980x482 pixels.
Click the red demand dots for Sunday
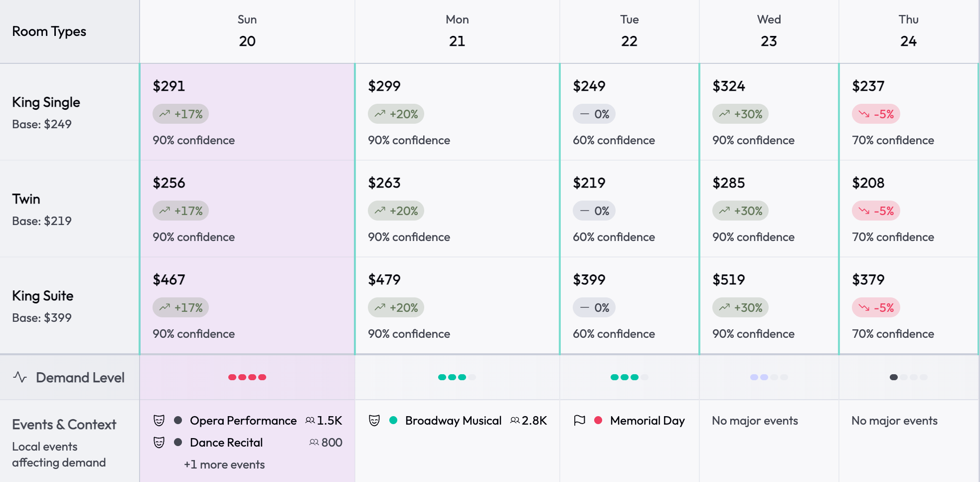pos(247,377)
